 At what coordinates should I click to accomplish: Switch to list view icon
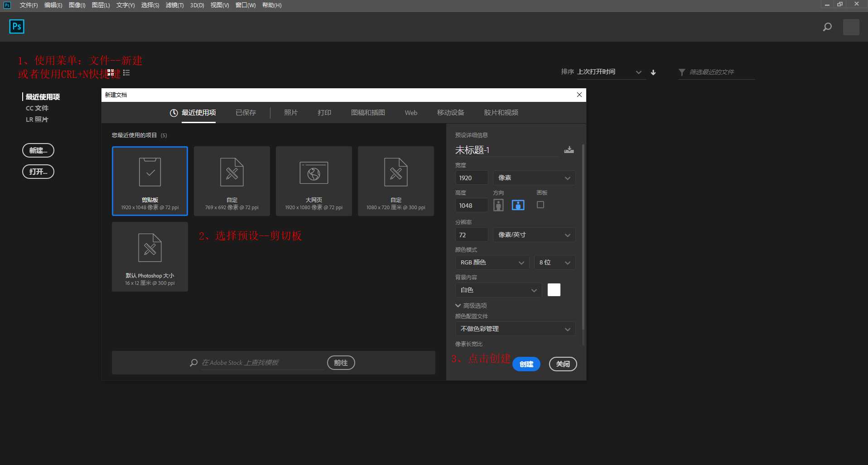click(x=126, y=72)
